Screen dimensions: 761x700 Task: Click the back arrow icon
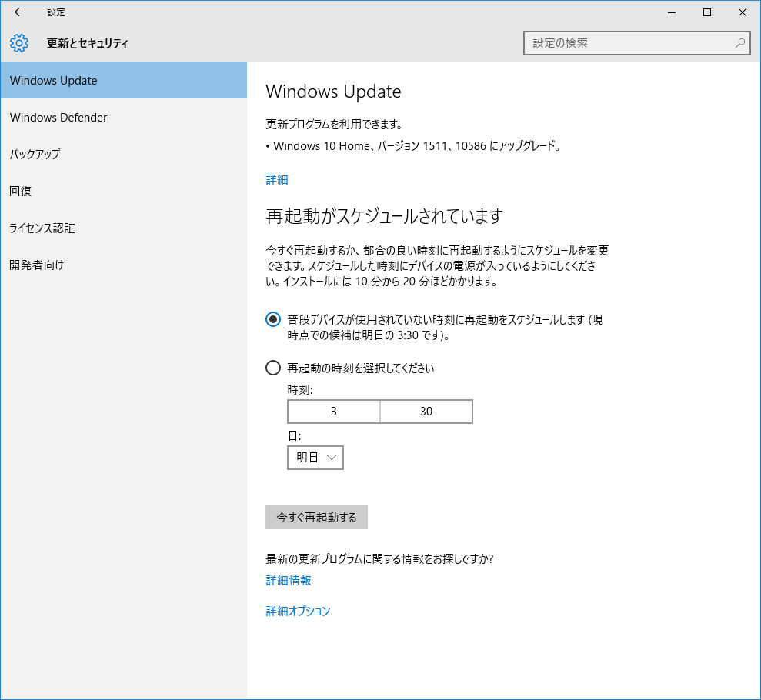[19, 12]
